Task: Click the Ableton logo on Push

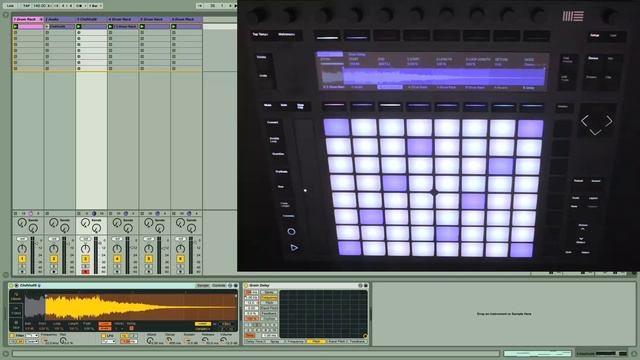Action: point(573,16)
